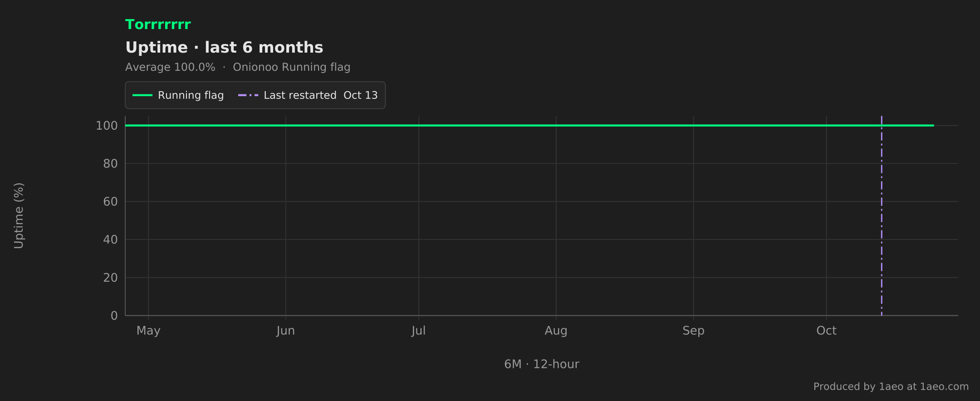
Task: Click the "Produced by 1aeo at 1aeo.com" credit
Action: coord(891,386)
